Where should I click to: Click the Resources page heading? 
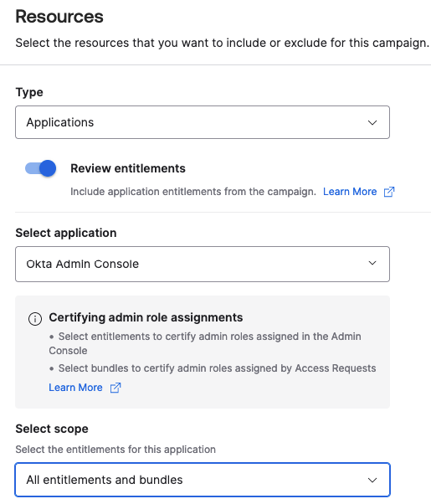(59, 17)
